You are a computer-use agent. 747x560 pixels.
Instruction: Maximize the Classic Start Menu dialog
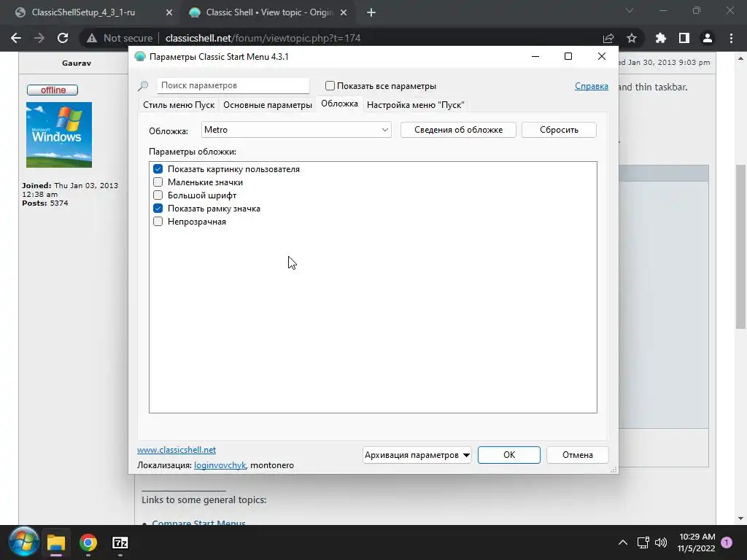(568, 56)
